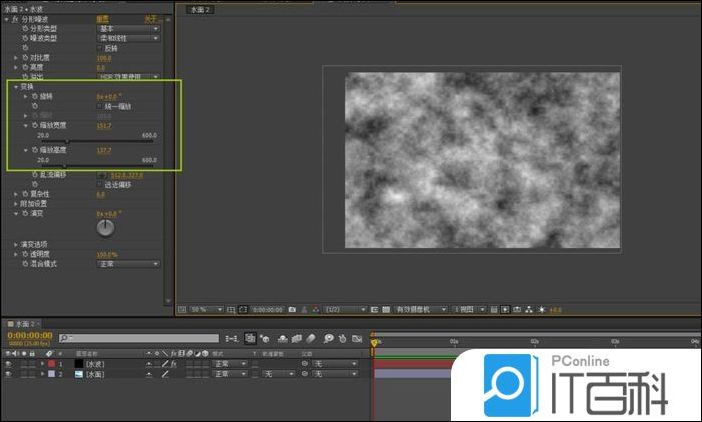Click the stopwatch next to 缩放宽度
Viewport: 702px width, 422px height.
pyautogui.click(x=32, y=125)
